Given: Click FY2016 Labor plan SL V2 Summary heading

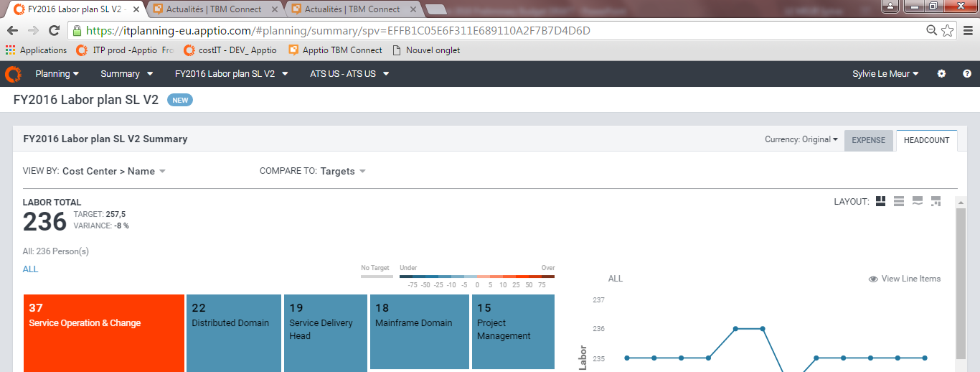Looking at the screenshot, I should coord(105,139).
